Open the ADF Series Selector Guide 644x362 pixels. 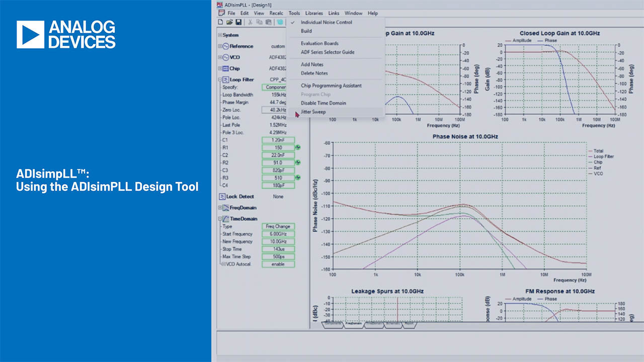(x=328, y=52)
